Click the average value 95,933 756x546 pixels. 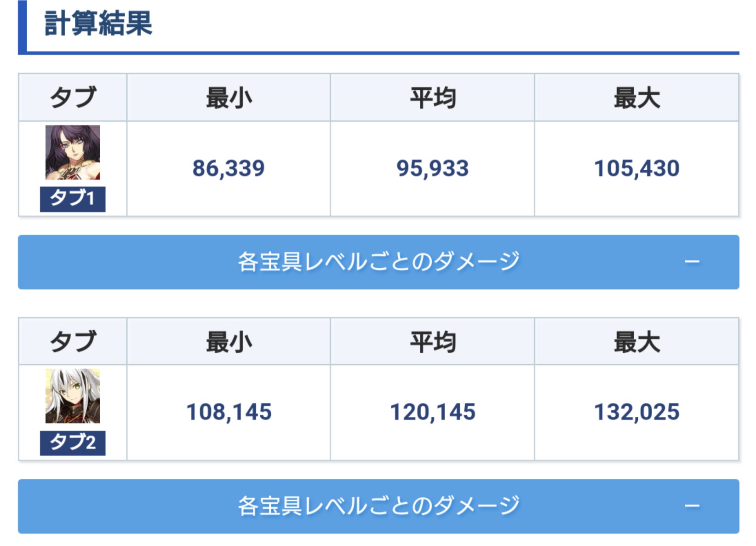point(432,168)
